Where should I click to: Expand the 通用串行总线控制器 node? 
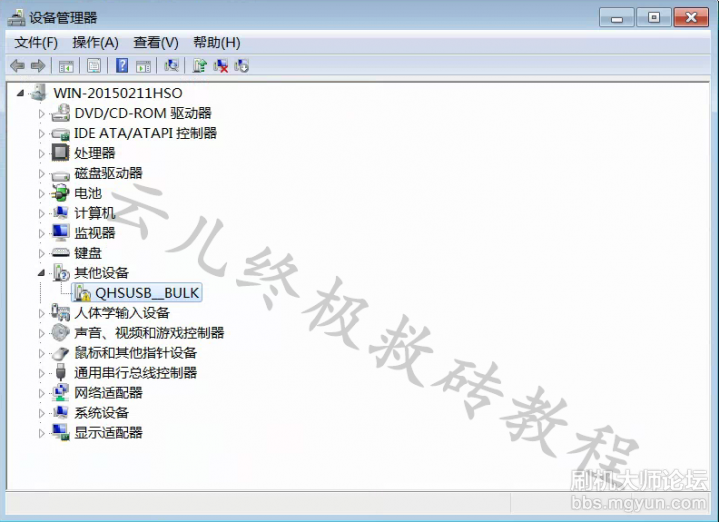tap(42, 373)
